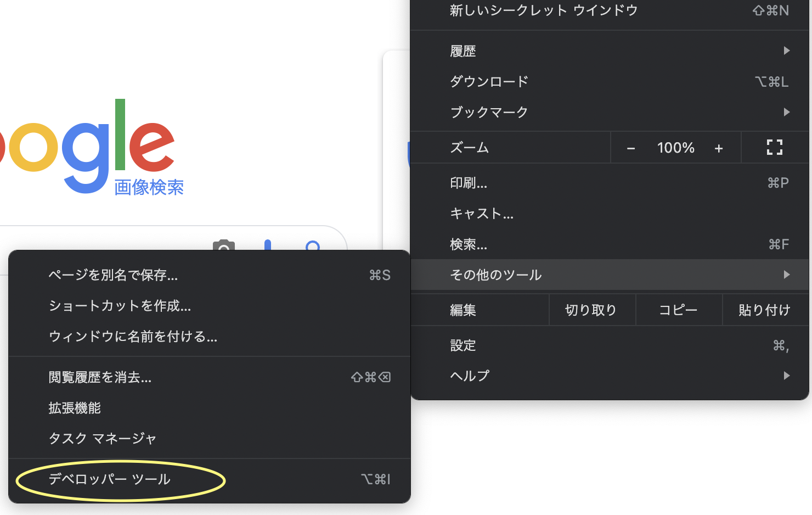Click the 画像検索 label under Google logo
812x515 pixels.
tap(149, 187)
